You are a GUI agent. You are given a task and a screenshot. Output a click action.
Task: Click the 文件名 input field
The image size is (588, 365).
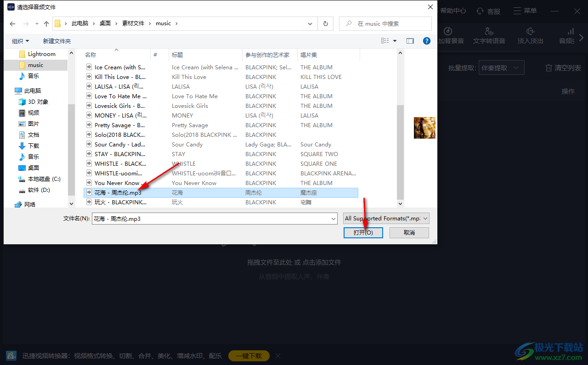[x=215, y=219]
